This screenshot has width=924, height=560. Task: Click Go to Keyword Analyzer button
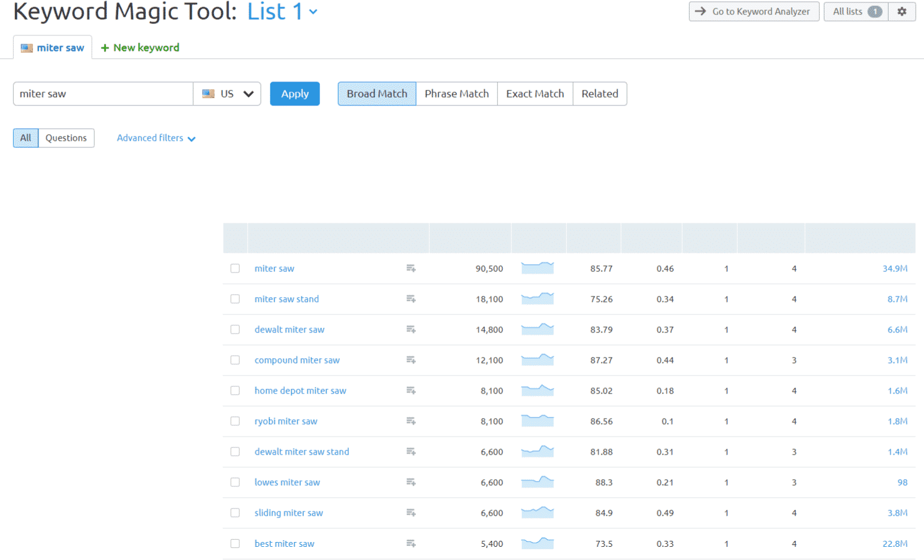click(754, 11)
